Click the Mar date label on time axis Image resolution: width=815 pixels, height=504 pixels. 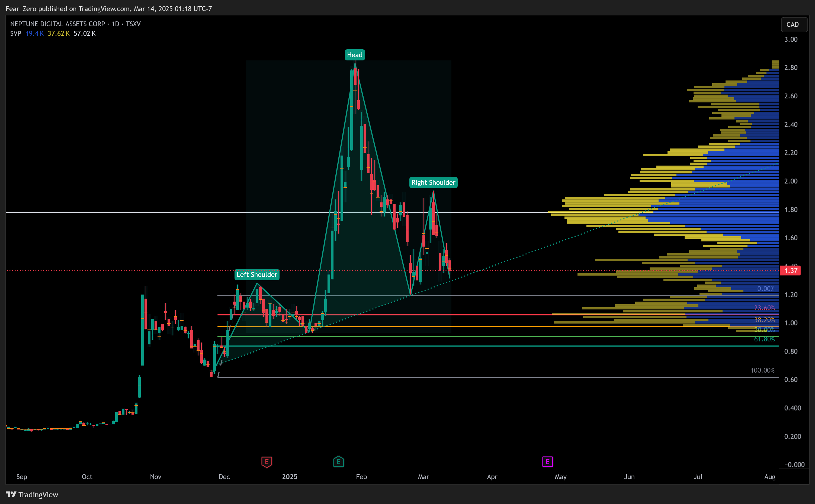click(423, 477)
